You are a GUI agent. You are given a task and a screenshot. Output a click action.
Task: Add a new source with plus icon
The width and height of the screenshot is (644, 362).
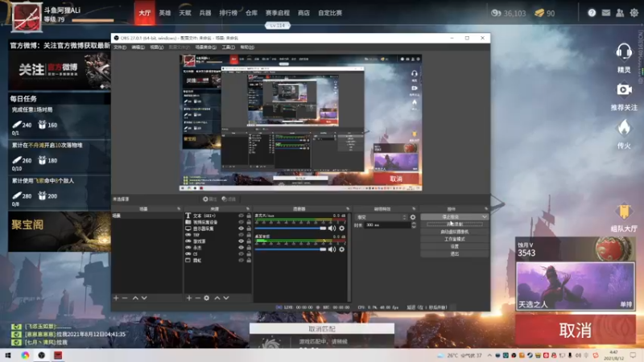click(189, 298)
